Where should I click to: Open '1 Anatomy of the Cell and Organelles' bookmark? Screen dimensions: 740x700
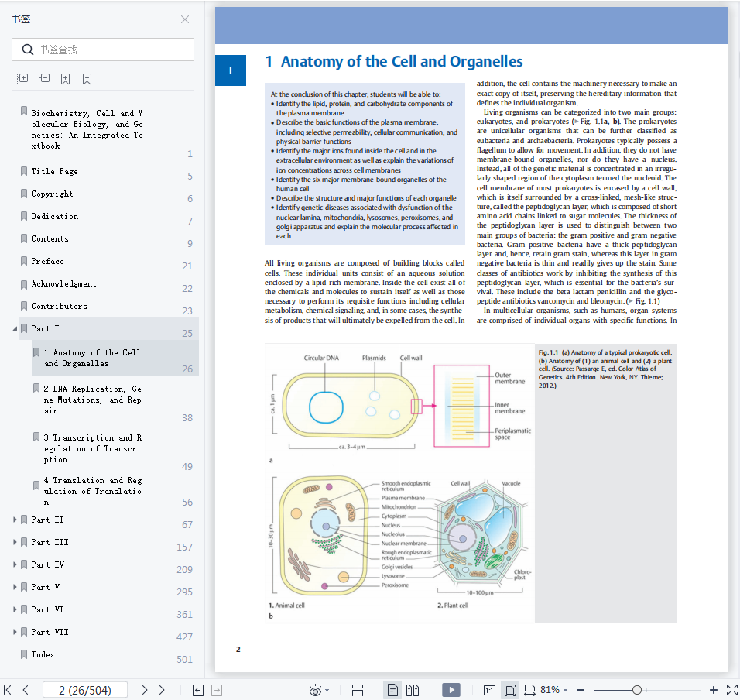93,358
